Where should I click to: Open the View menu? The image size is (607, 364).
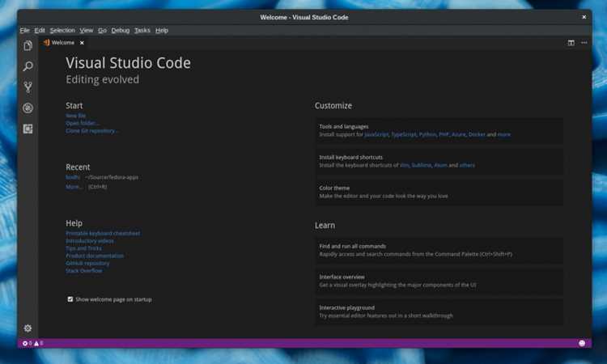pos(87,30)
